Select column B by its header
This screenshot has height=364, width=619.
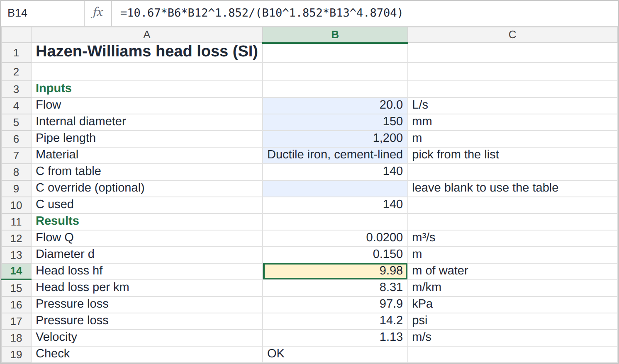[335, 35]
